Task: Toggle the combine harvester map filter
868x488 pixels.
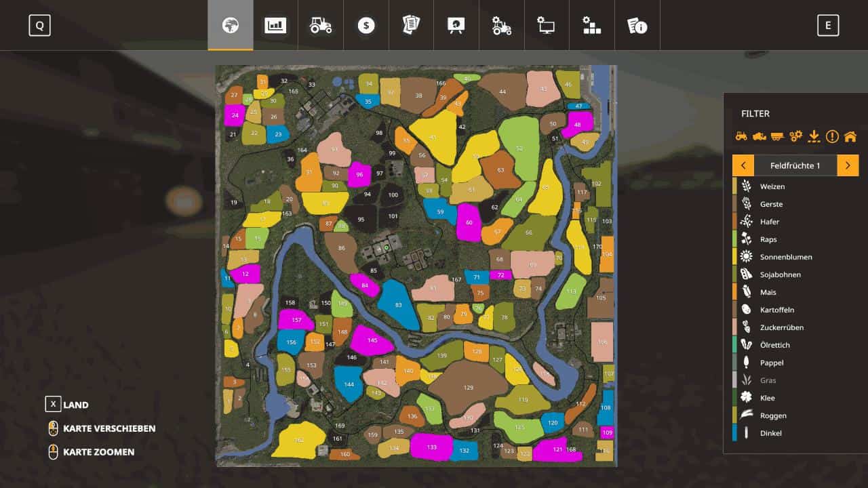Action: 759,136
